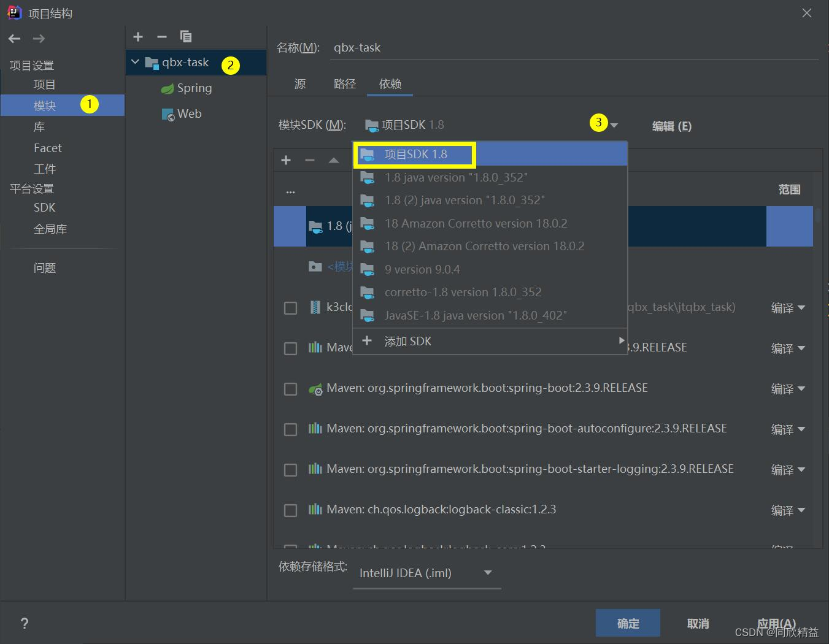
Task: Add a dependency with the plus button
Action: [x=286, y=160]
